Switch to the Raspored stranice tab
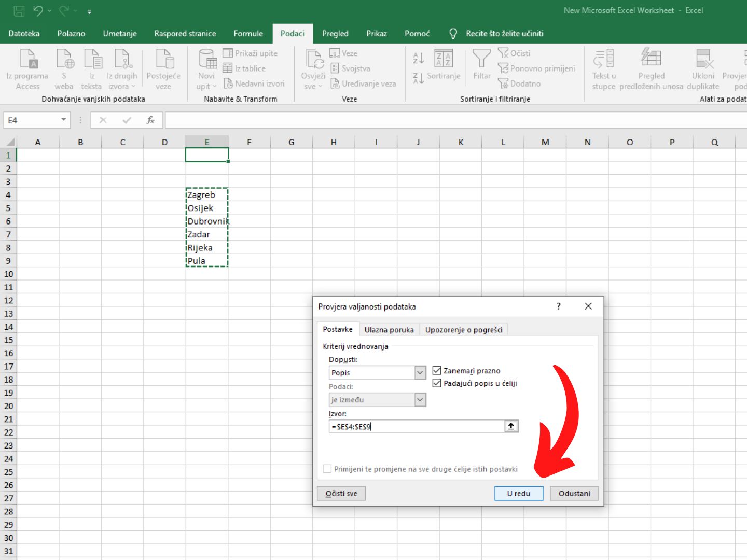Screen dimensions: 747x560 tap(185, 34)
